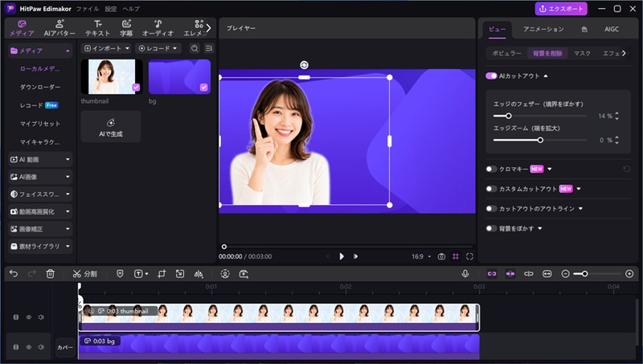The width and height of the screenshot is (643, 364).
Task: Click the エクスポート button
Action: tap(561, 9)
